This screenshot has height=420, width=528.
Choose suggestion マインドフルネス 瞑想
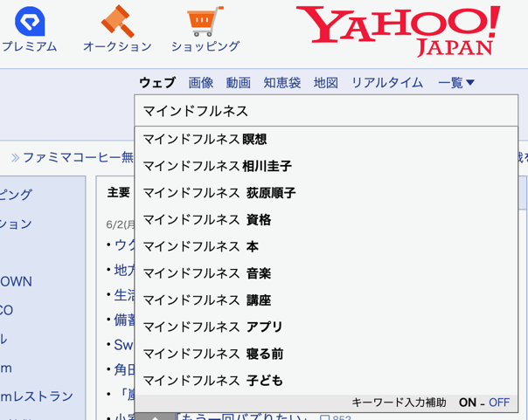[x=205, y=139]
